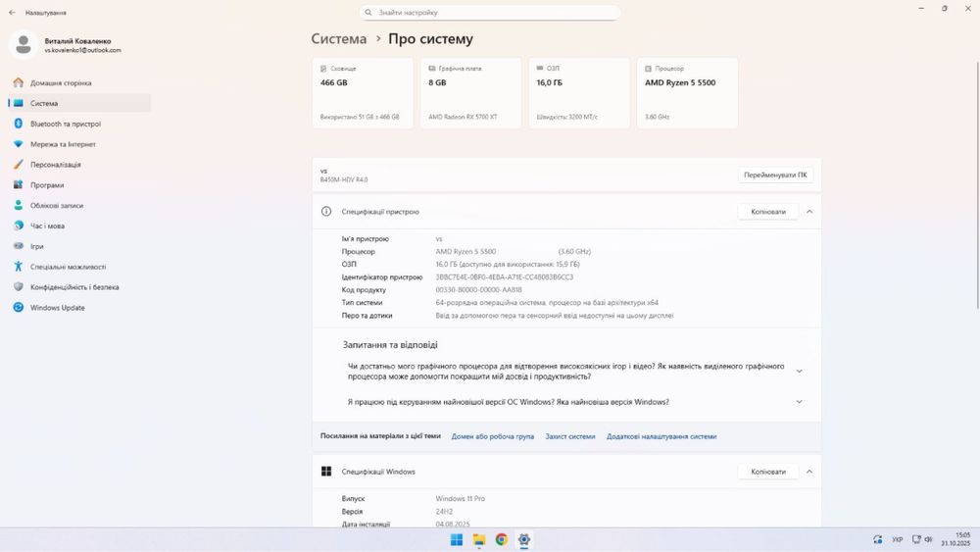Open the clock and date in taskbar

tap(956, 539)
